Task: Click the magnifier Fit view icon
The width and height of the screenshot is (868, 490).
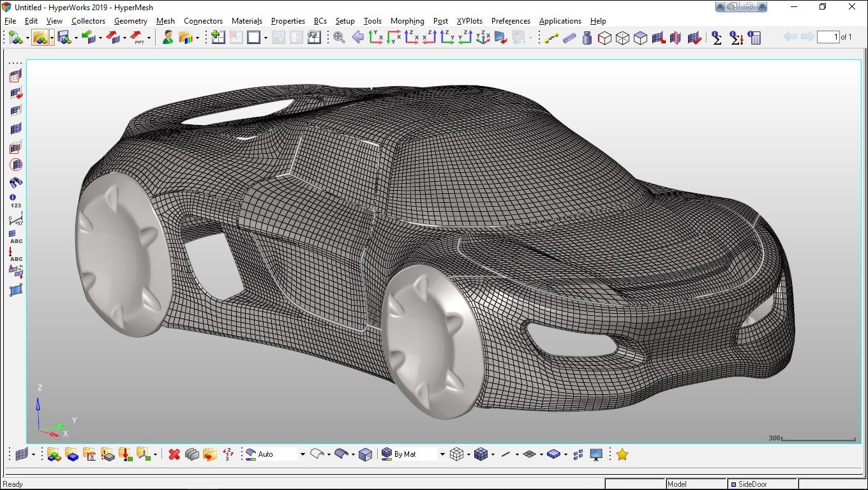Action: coord(339,38)
